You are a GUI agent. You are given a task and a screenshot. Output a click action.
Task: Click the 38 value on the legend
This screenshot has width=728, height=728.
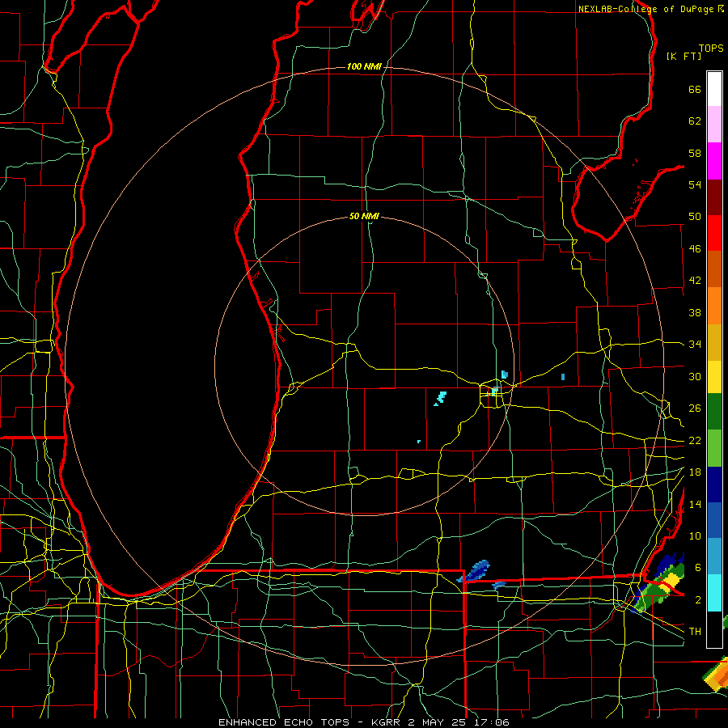coord(695,312)
